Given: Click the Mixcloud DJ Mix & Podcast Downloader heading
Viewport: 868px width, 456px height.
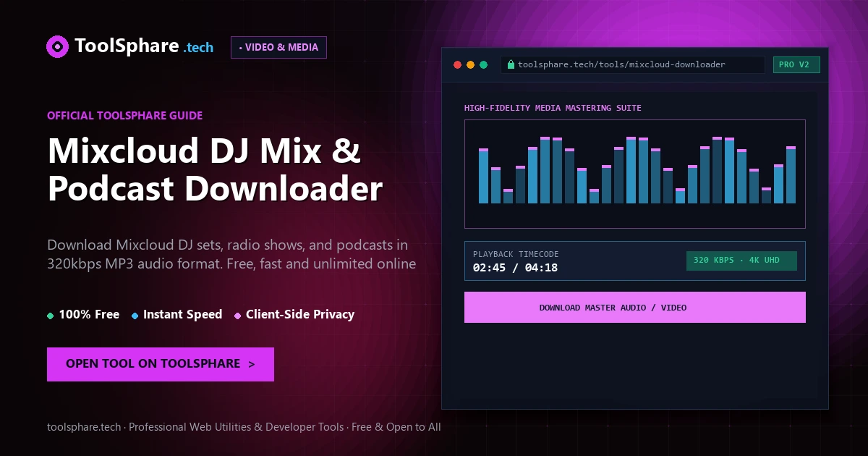Looking at the screenshot, I should (215, 169).
